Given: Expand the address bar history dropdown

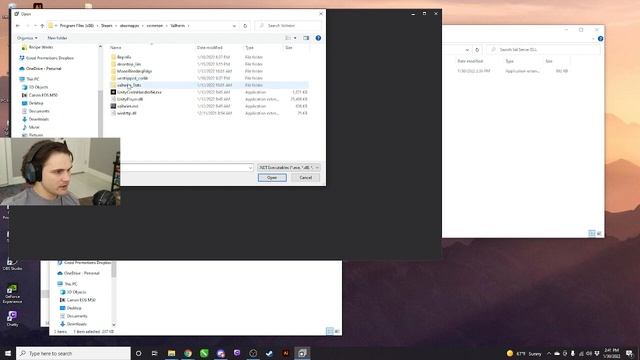Looking at the screenshot, I should [234, 26].
